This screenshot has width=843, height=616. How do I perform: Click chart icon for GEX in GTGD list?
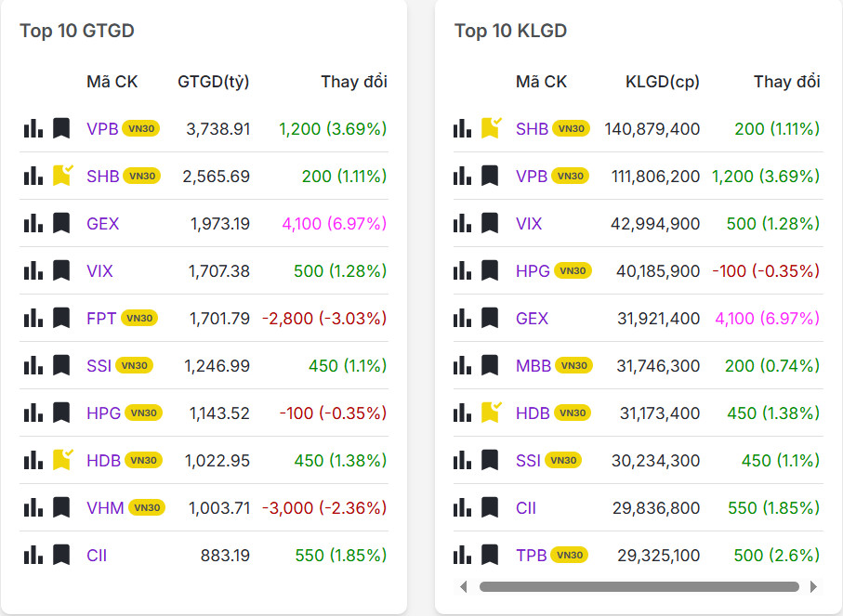33,223
